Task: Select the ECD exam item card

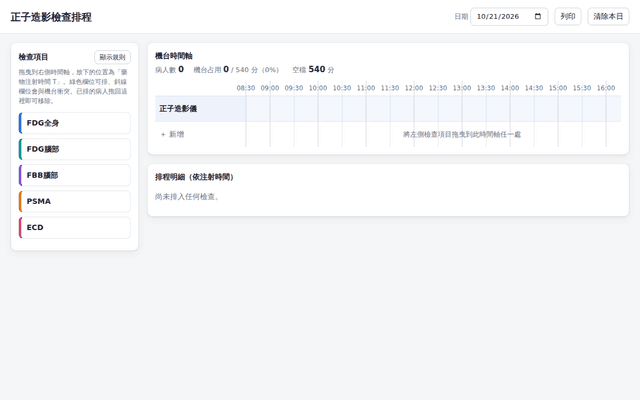Action: (x=75, y=227)
